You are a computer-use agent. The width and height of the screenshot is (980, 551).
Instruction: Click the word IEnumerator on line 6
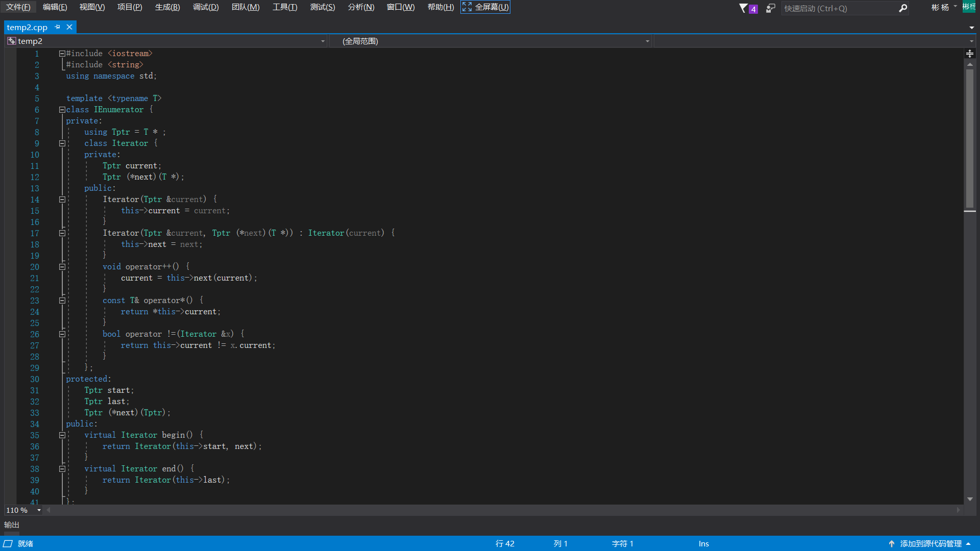(x=118, y=110)
